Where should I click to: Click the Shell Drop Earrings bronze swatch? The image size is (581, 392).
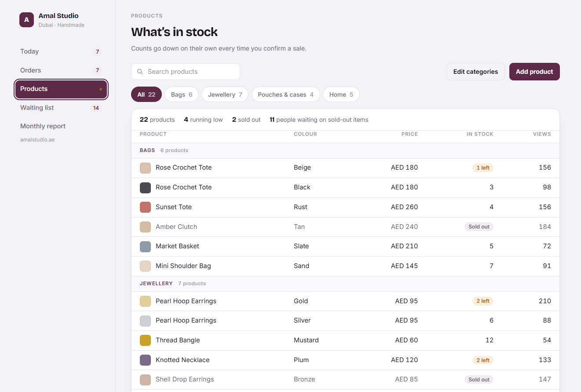(145, 380)
